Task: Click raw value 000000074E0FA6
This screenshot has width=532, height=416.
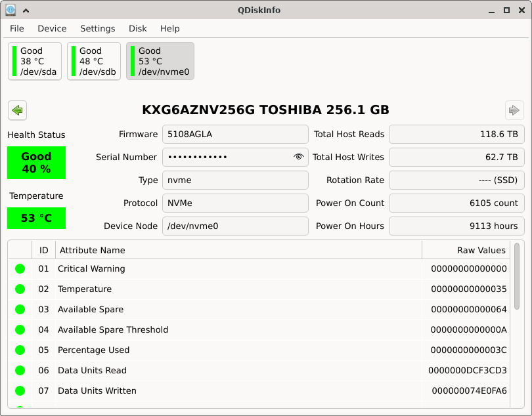Action: click(x=469, y=391)
